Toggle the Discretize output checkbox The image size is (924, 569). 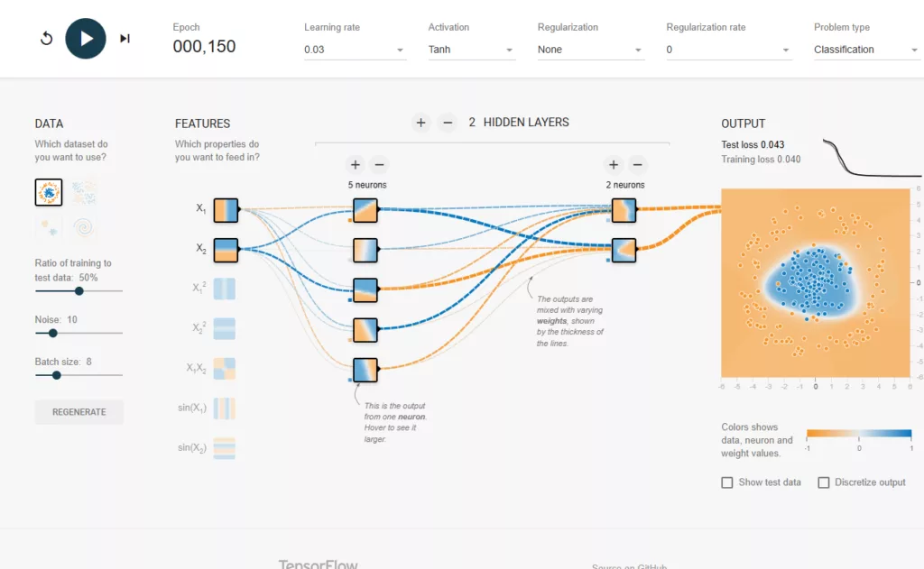click(x=823, y=482)
